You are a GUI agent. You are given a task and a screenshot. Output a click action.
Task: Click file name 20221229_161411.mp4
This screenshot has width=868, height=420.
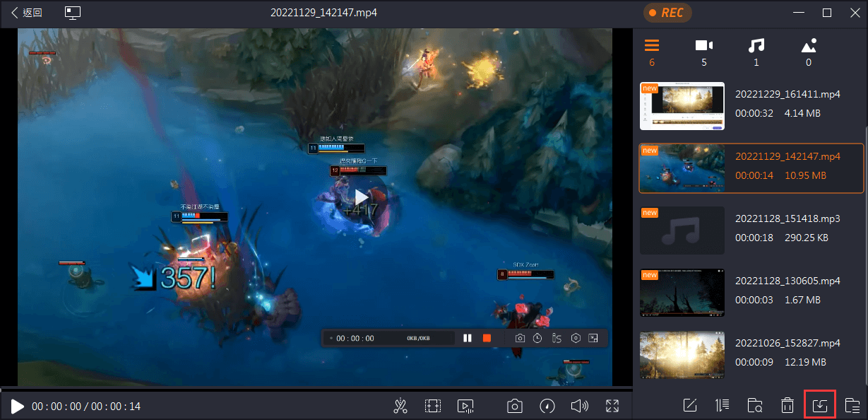[787, 94]
